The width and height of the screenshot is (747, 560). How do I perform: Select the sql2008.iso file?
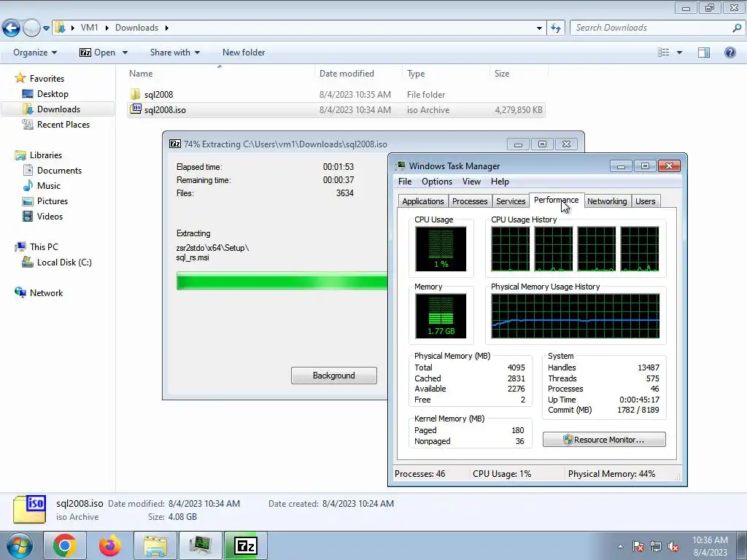pyautogui.click(x=165, y=110)
